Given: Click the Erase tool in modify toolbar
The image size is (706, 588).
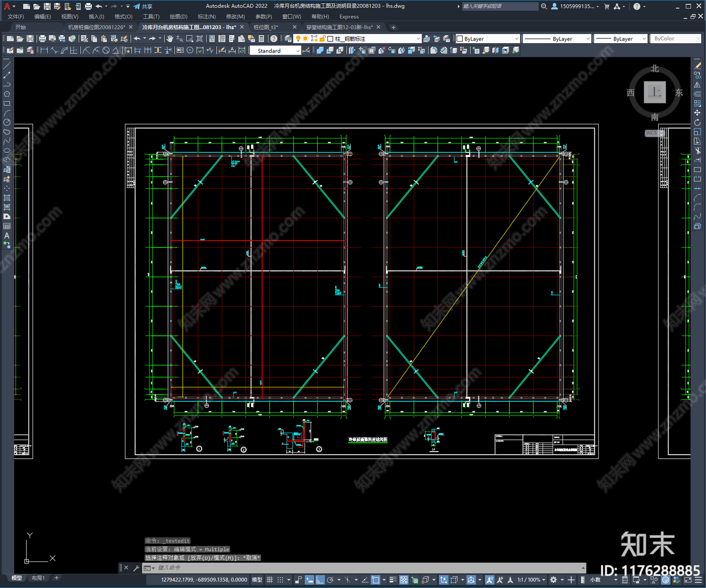Looking at the screenshot, I should click(698, 66).
